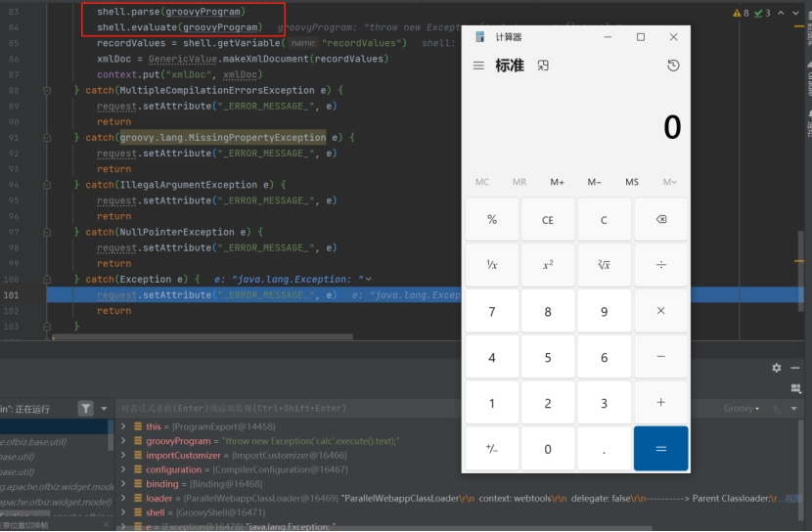Click the blue equals key
812x532 pixels.
[661, 449]
